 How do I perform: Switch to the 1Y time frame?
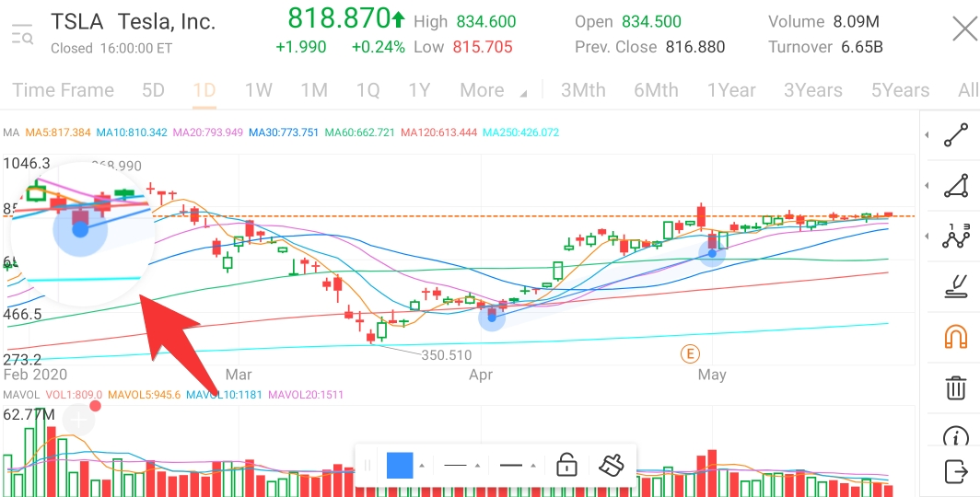[x=419, y=90]
